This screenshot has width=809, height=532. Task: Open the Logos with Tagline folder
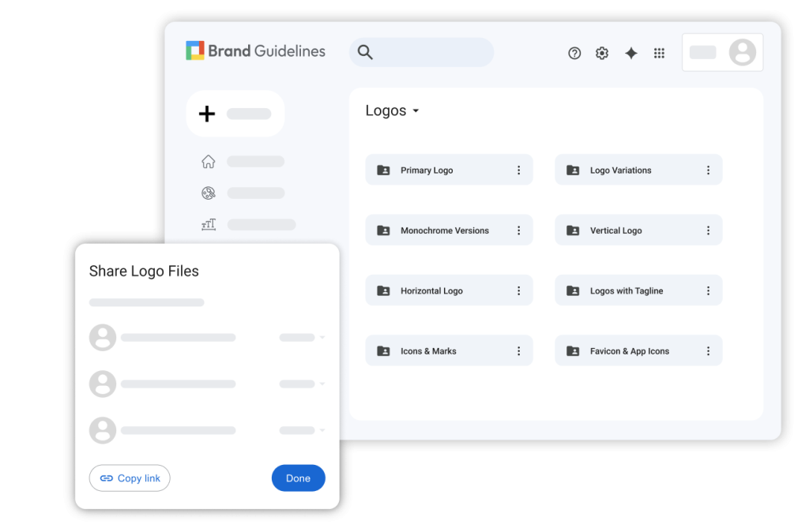[x=626, y=291]
